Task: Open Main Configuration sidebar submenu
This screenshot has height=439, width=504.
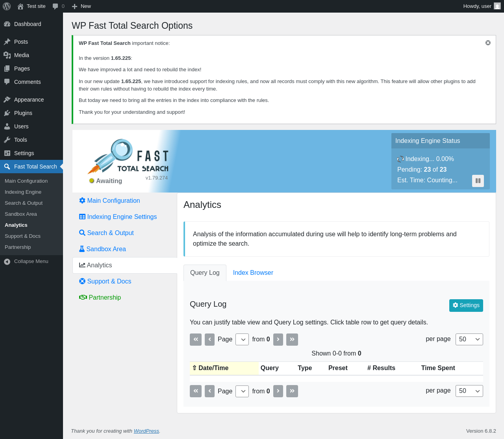Action: click(x=31, y=181)
